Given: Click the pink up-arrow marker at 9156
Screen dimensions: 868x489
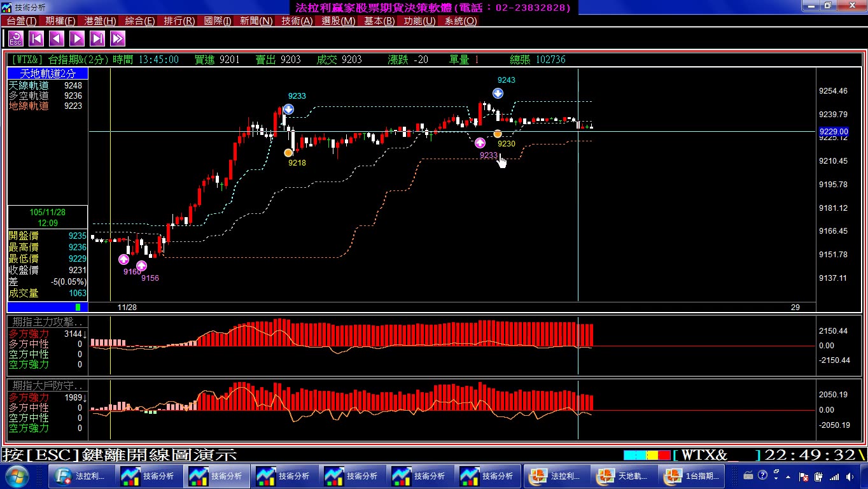Looking at the screenshot, I should click(141, 266).
